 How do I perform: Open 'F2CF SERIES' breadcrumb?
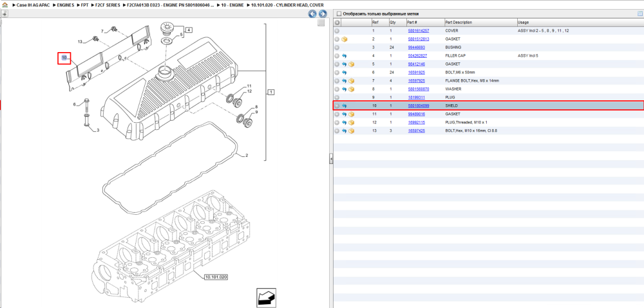click(x=108, y=5)
